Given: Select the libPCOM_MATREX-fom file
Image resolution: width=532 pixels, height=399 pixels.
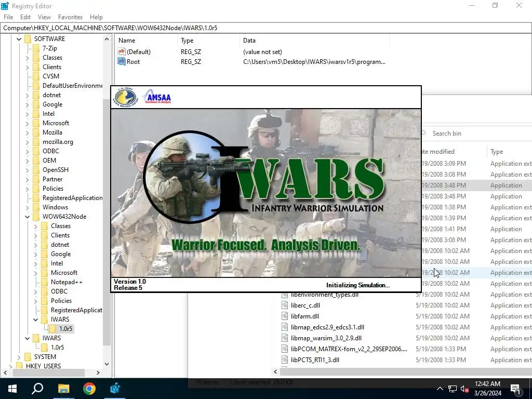Looking at the screenshot, I should tap(349, 349).
